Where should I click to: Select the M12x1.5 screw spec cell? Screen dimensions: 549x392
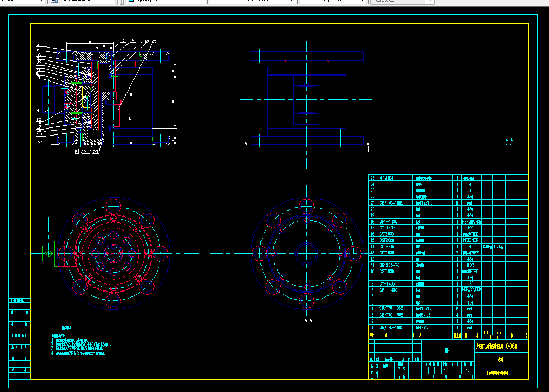424,202
